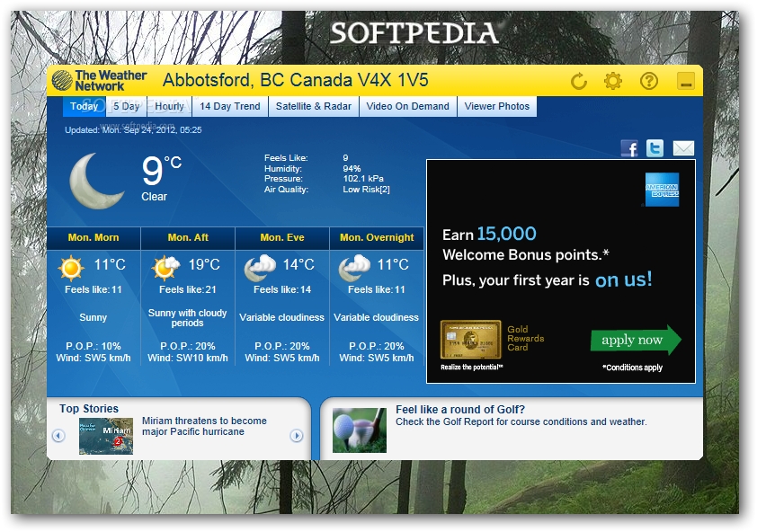This screenshot has height=532, width=757.
Task: Click the Mon. Aft column header
Action: (x=188, y=237)
